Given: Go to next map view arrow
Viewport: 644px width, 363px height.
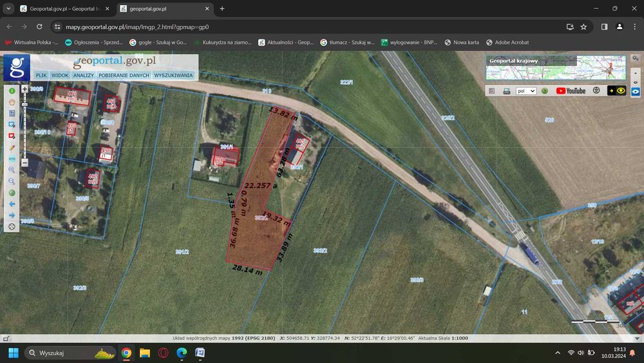Looking at the screenshot, I should coord(12,215).
